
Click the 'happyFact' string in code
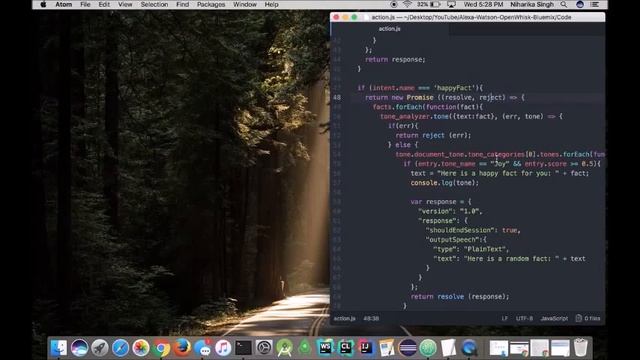pos(454,88)
